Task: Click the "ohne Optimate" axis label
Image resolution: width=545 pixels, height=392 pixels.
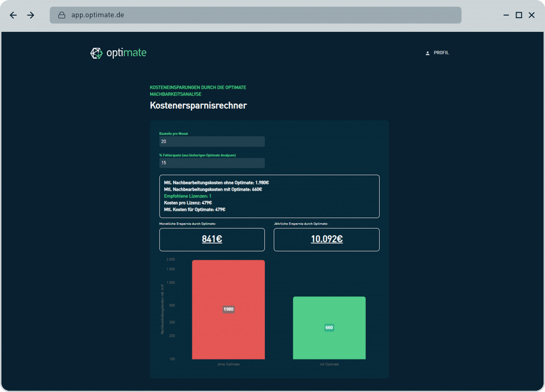Action: coord(228,365)
